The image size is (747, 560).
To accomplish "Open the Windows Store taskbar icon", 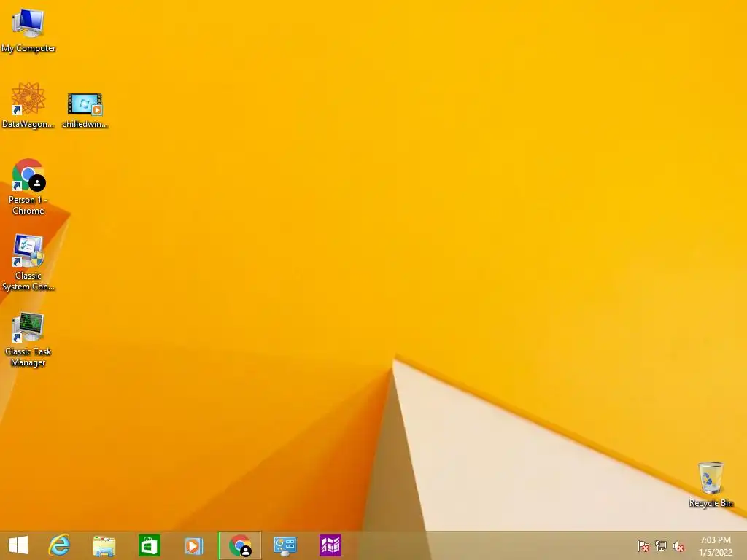I will pos(149,545).
